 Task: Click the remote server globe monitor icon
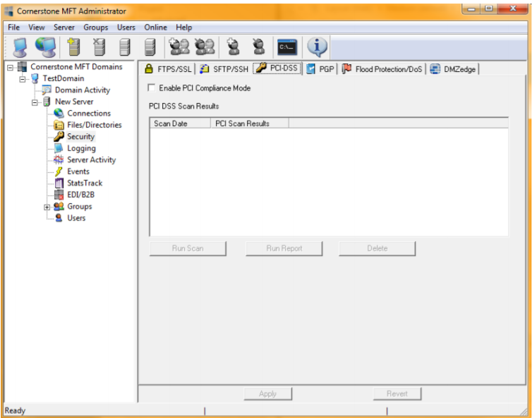pos(45,47)
